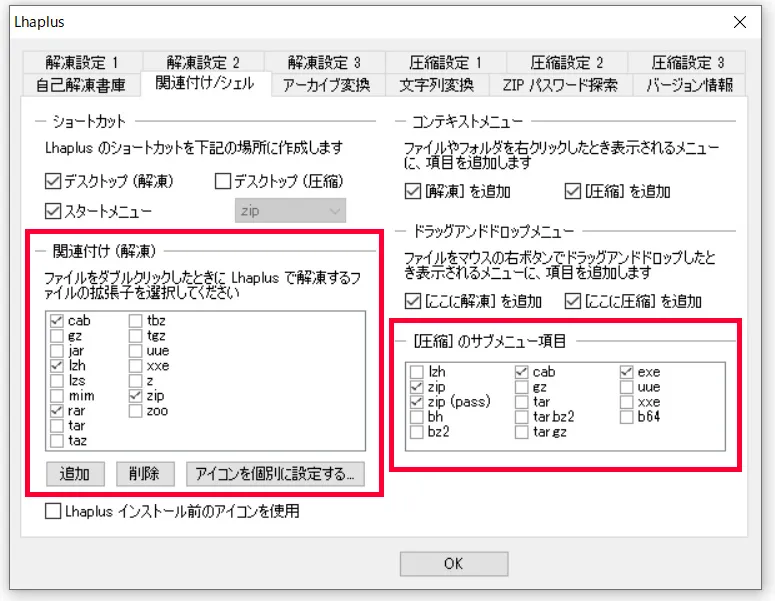Go to the ZIP パスワード探索 tab
This screenshot has width=775, height=601.
(560, 85)
